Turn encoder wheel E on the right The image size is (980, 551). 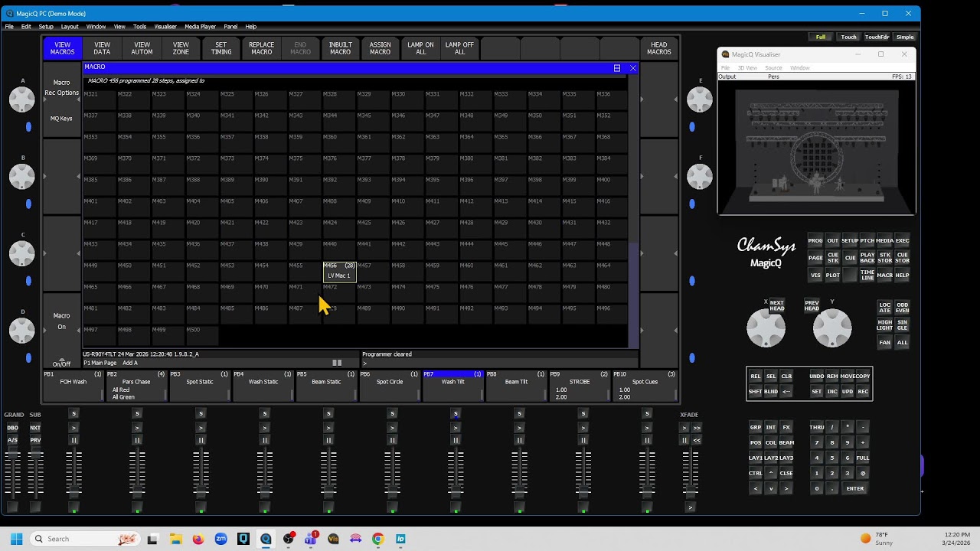[700, 99]
